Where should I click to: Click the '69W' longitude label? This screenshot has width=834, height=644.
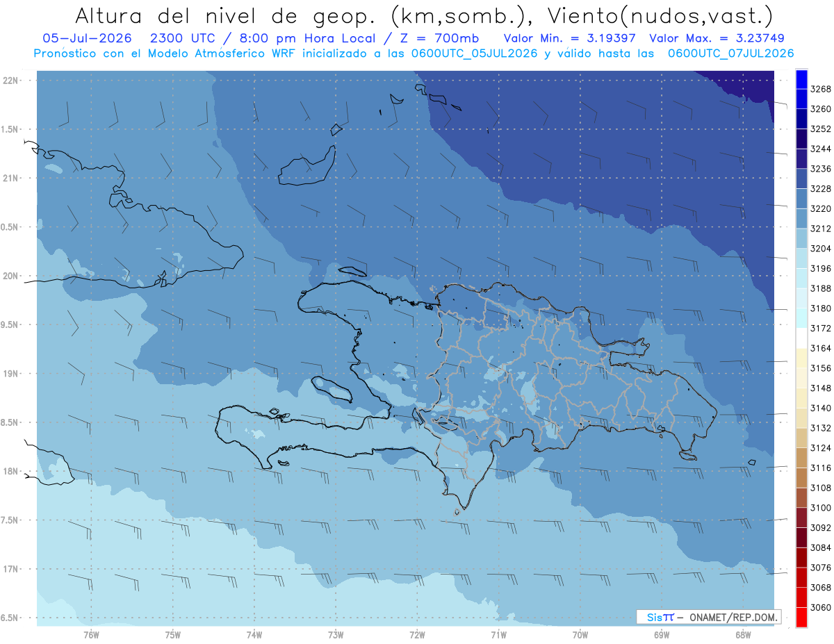coord(662,634)
